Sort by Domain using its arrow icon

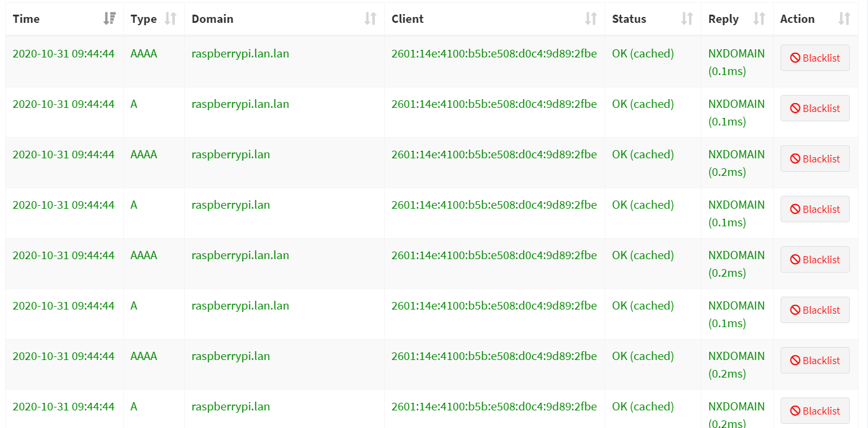click(370, 19)
